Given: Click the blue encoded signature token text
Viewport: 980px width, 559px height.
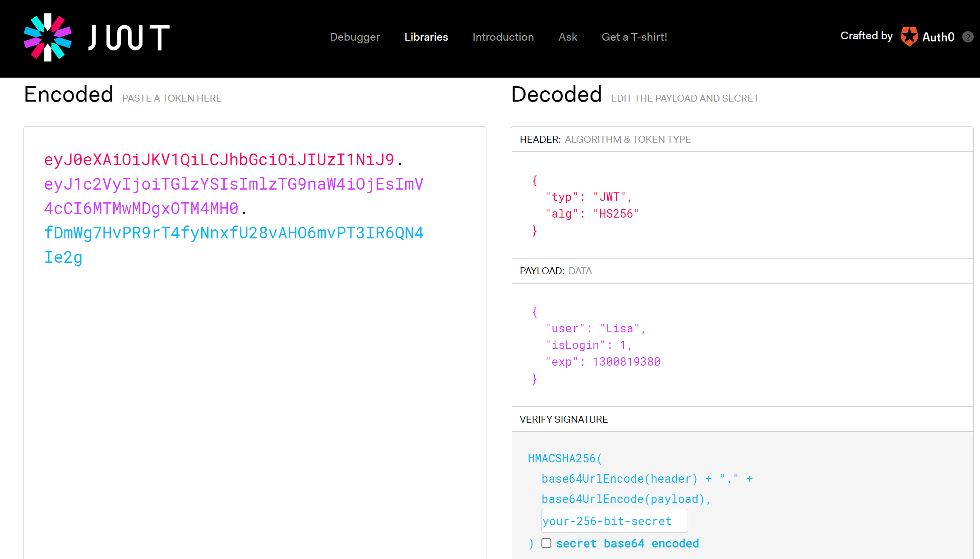Looking at the screenshot, I should point(233,233).
